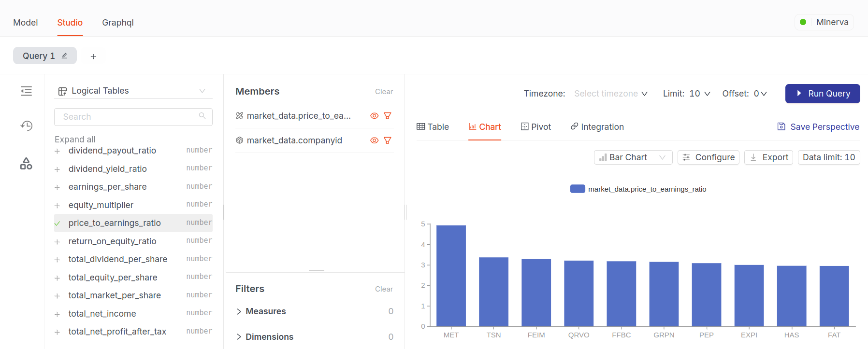Select the Chart view tab

pos(485,127)
